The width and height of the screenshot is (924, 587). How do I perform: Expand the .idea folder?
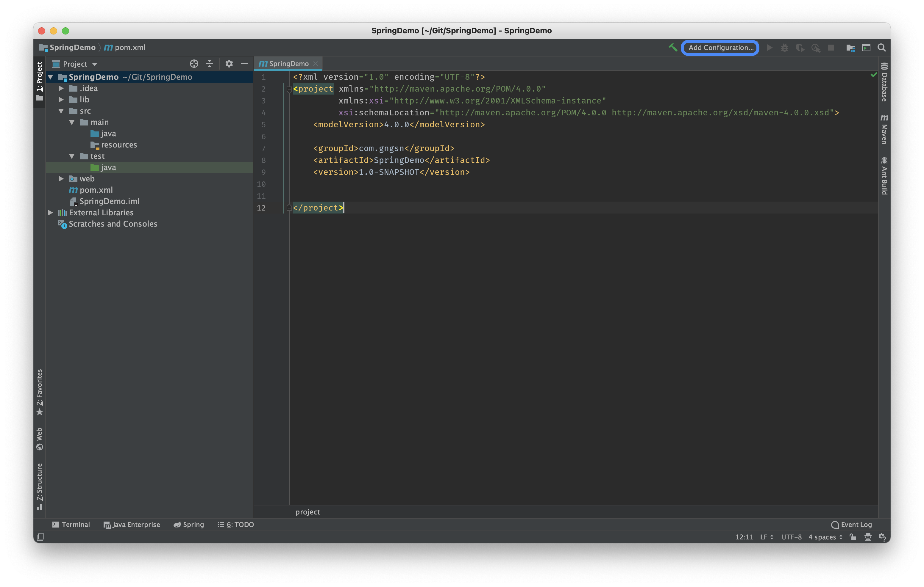[61, 88]
